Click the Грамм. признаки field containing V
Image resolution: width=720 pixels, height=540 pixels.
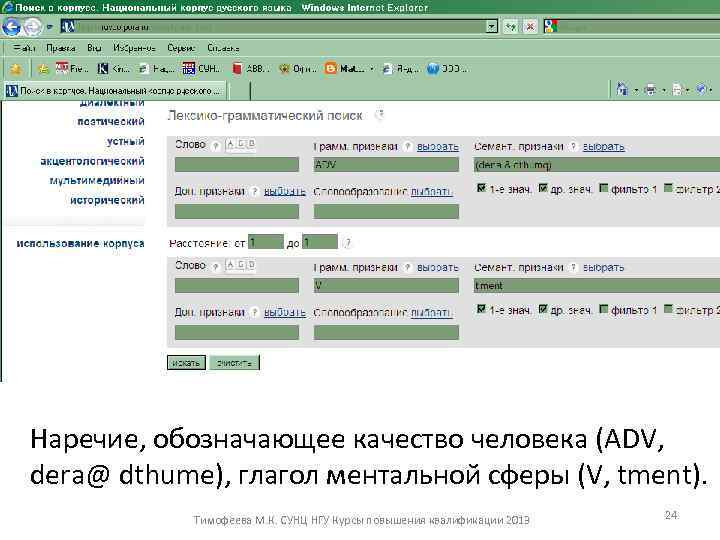tap(386, 286)
